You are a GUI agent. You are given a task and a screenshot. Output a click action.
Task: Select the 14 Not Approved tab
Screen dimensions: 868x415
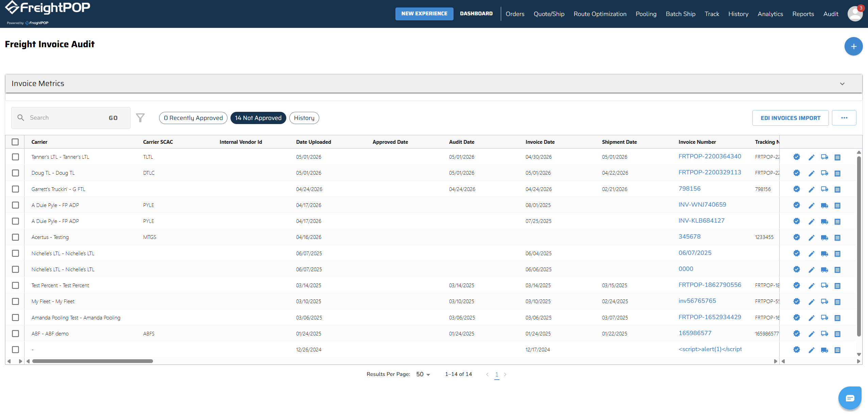pyautogui.click(x=258, y=118)
